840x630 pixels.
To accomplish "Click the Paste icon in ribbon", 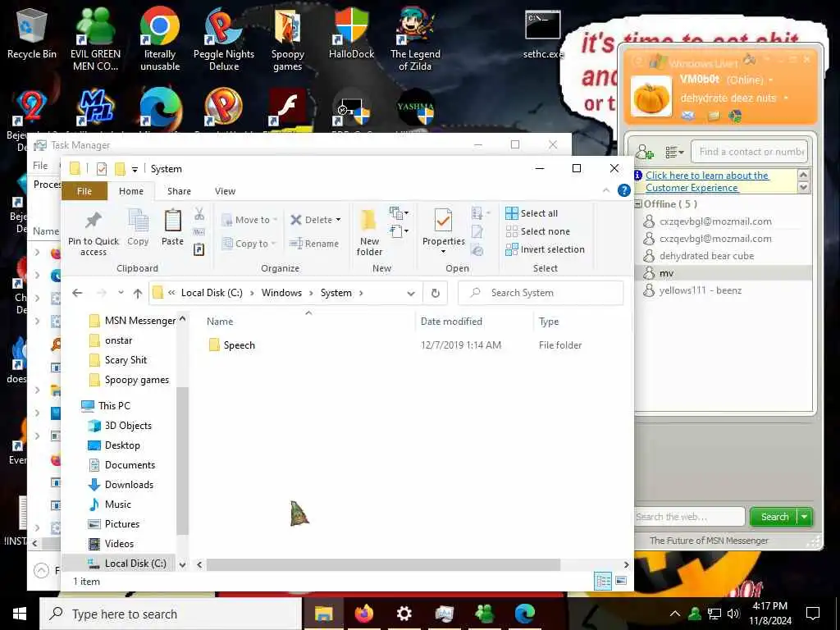I will pos(172,220).
